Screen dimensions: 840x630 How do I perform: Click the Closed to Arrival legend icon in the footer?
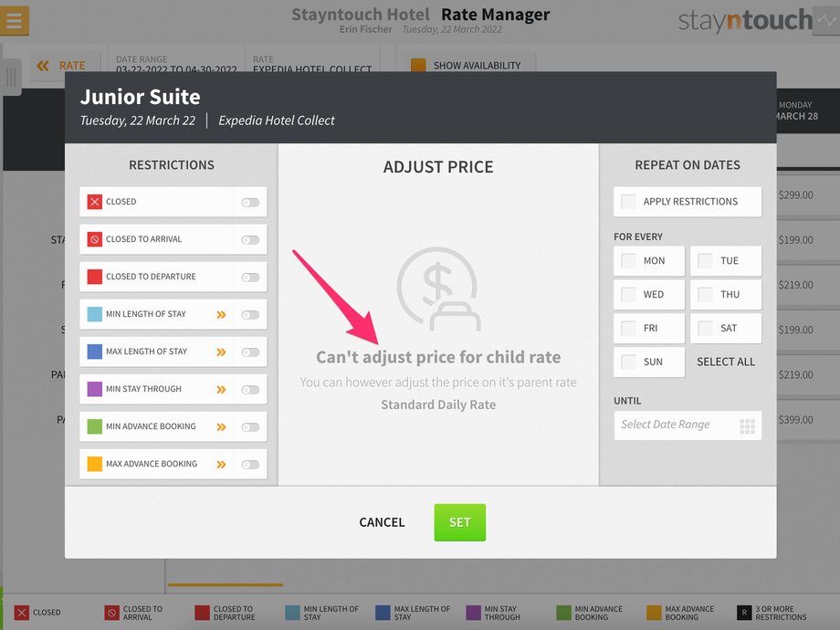click(112, 613)
